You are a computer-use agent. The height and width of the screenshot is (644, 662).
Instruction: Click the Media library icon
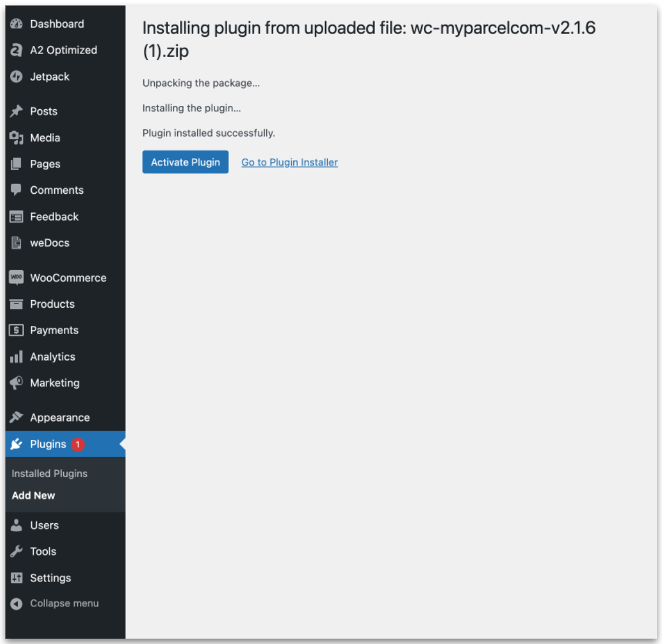pos(16,137)
